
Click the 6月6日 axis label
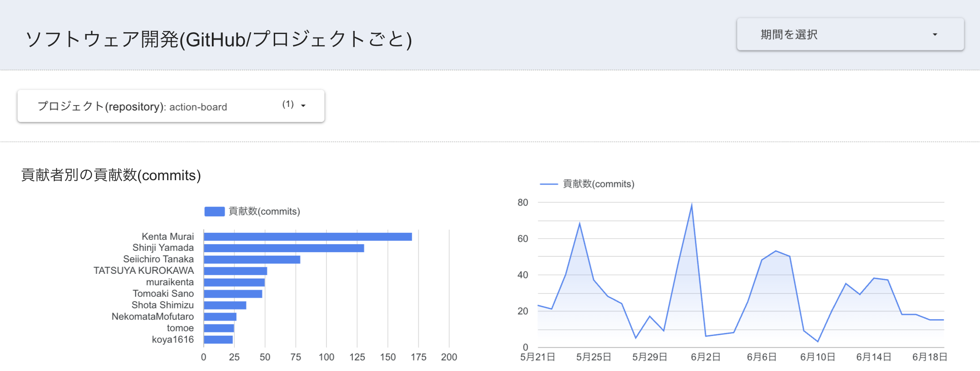[x=762, y=357]
